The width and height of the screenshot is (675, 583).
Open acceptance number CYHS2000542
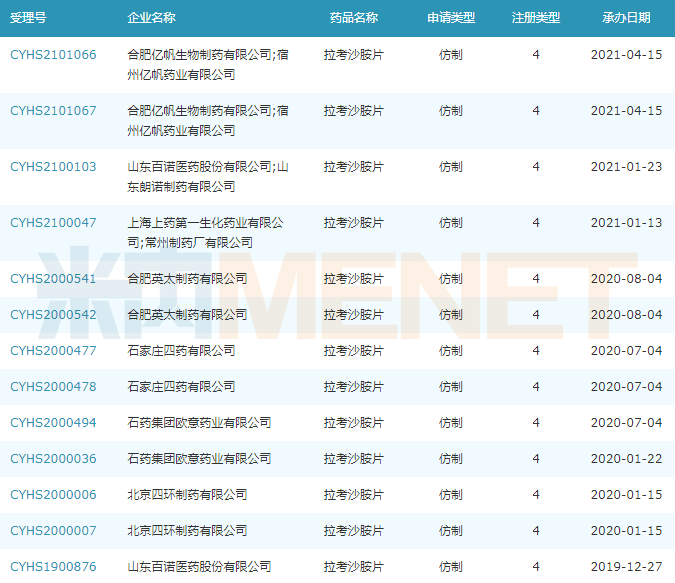[x=53, y=315]
